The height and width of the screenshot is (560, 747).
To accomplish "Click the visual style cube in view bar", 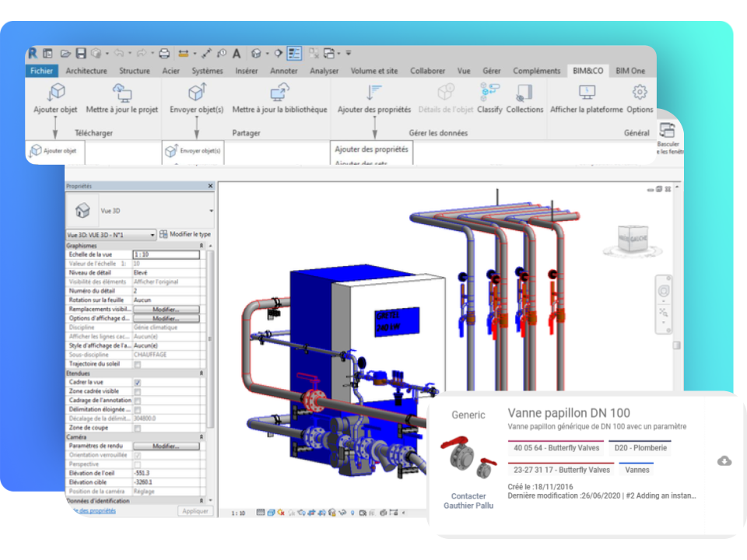I will (x=271, y=513).
